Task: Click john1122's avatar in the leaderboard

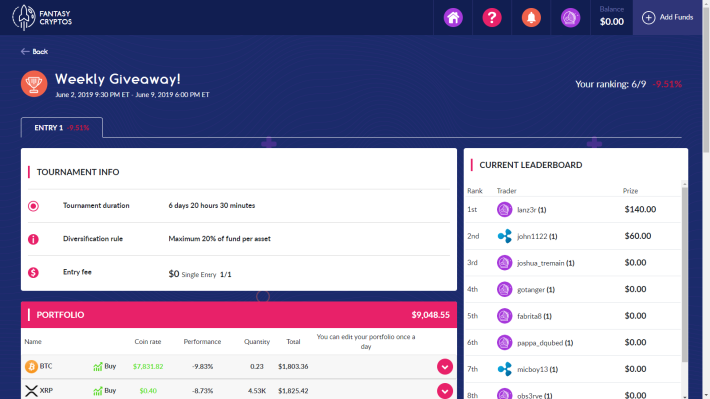Action: [504, 236]
